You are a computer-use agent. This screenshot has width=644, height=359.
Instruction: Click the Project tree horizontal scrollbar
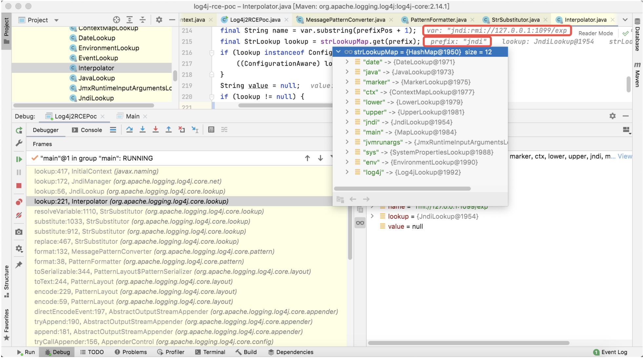tap(84, 105)
